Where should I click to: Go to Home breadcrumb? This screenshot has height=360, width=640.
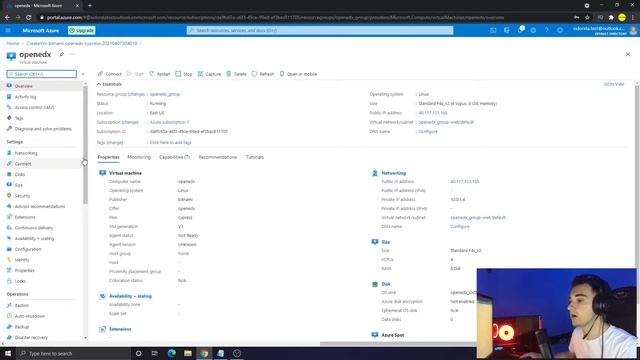[x=13, y=43]
